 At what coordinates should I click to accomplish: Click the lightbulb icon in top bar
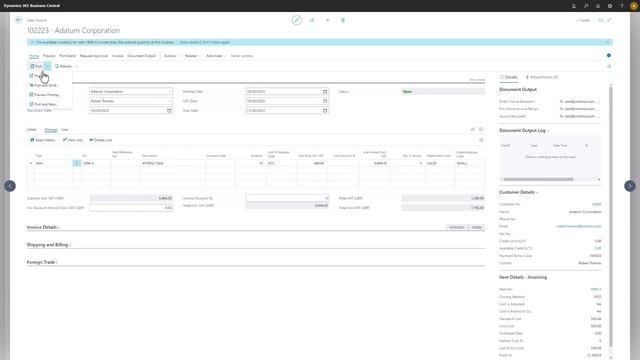[x=598, y=6]
